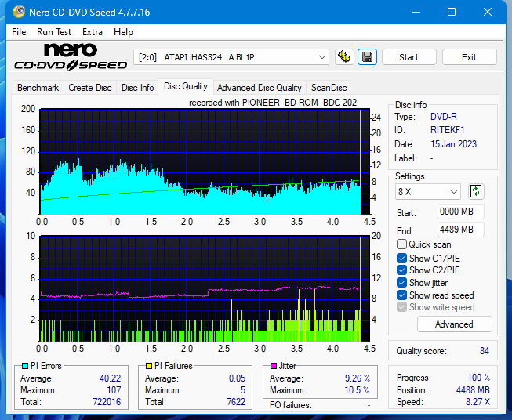Click the PO failures label
Image resolution: width=512 pixels, height=420 pixels.
(291, 405)
